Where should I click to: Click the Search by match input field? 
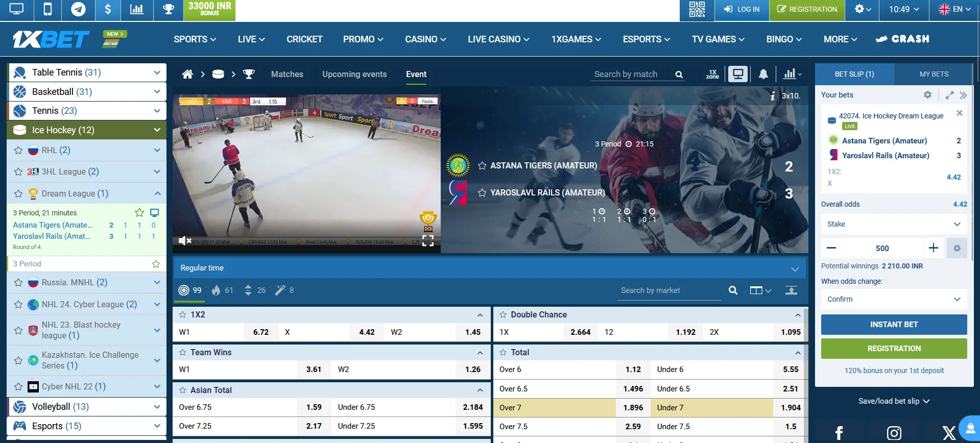[x=631, y=75]
